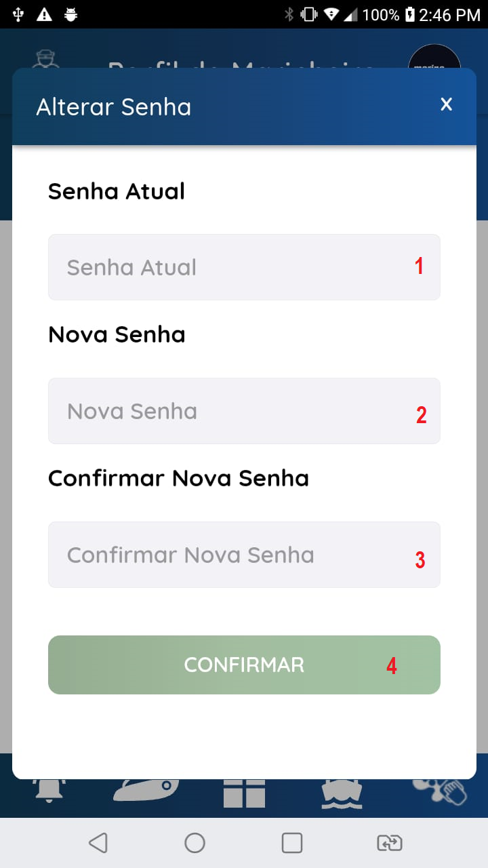The width and height of the screenshot is (488, 868).
Task: Select the Confirmar Nova Senha field
Action: (244, 555)
